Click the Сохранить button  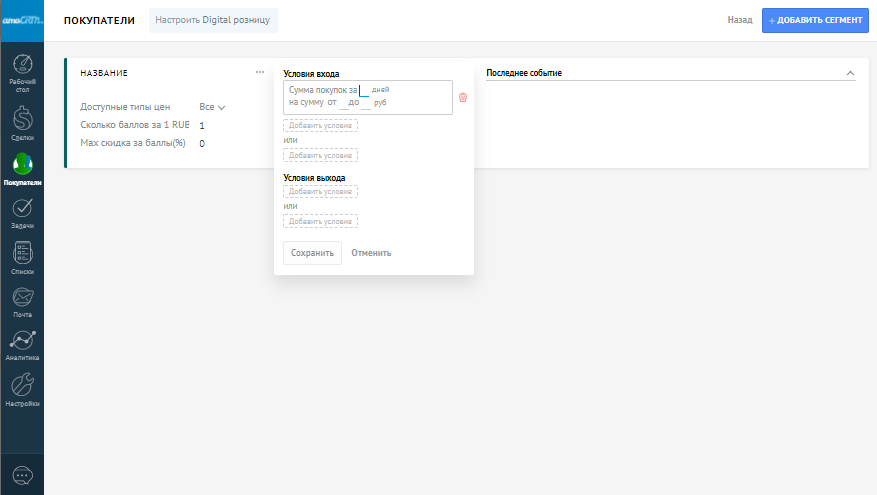coord(312,253)
